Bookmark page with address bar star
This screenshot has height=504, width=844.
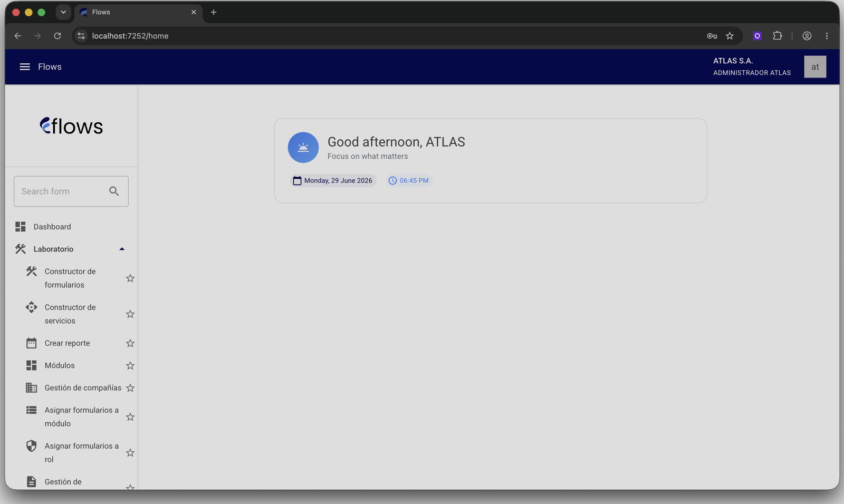730,36
